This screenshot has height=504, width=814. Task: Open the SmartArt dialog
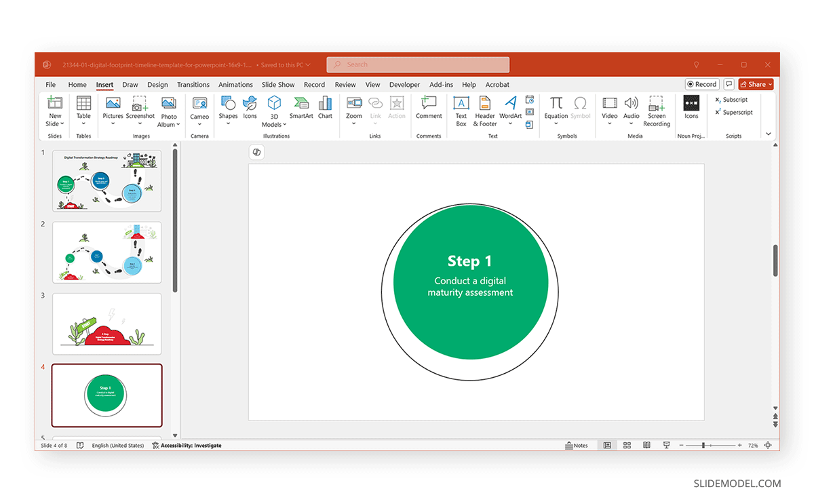click(301, 107)
